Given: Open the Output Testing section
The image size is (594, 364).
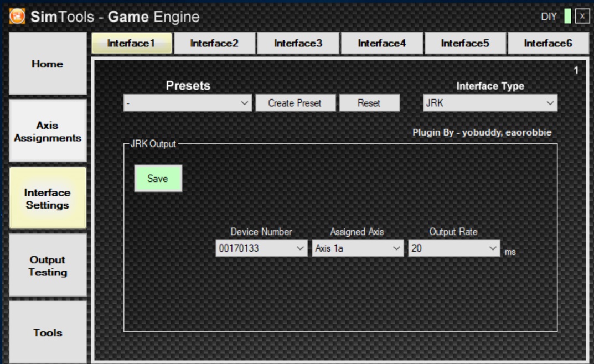Looking at the screenshot, I should (x=48, y=266).
